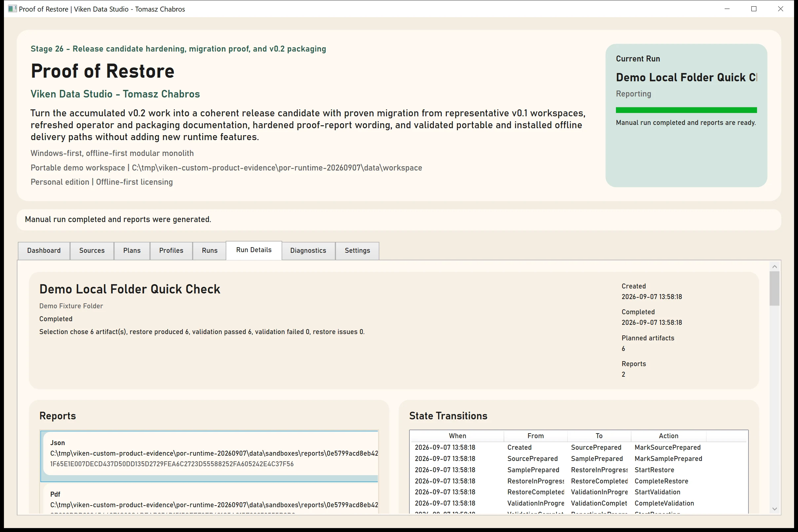Open the Diagnostics tab
The width and height of the screenshot is (798, 532).
[308, 250]
